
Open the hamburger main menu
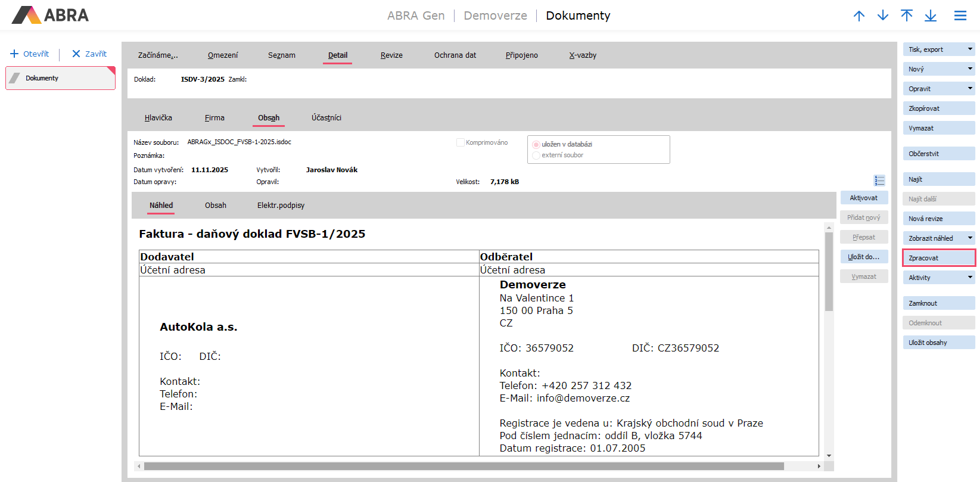click(x=960, y=16)
